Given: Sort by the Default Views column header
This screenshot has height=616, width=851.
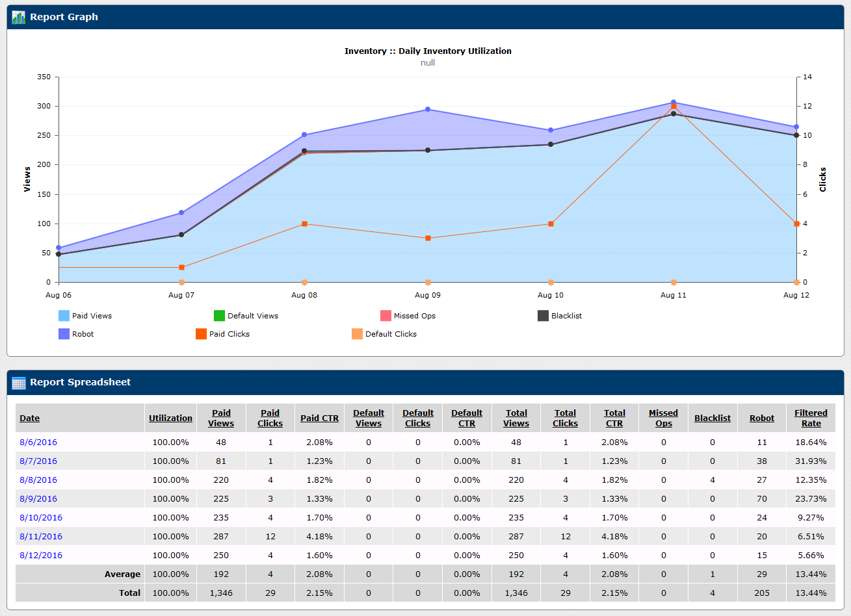Looking at the screenshot, I should [x=369, y=418].
